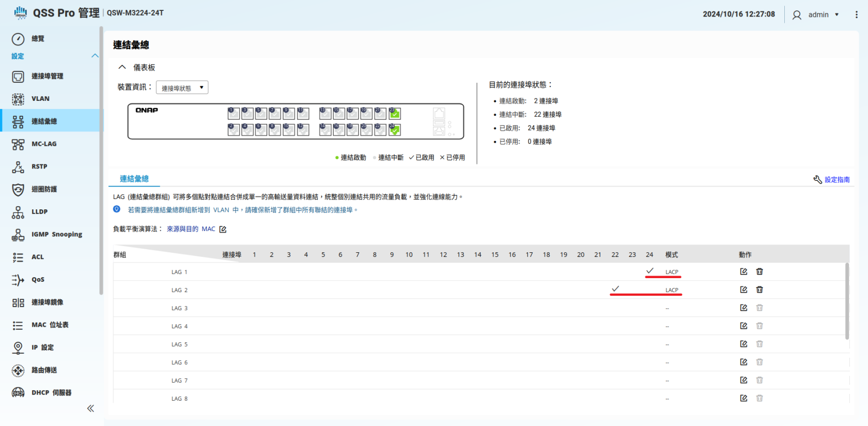Collapse the 儀表板 dashboard section
This screenshot has width=868, height=426.
122,67
